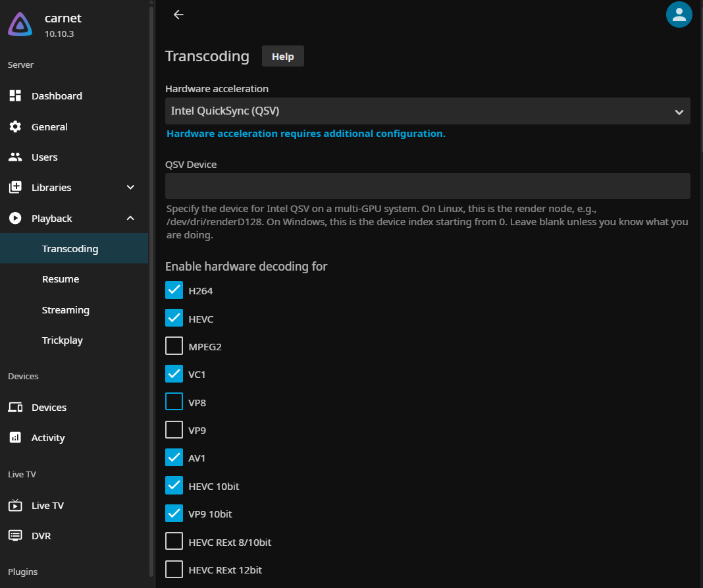Open the user profile avatar menu
The image size is (703, 588).
[x=679, y=14]
